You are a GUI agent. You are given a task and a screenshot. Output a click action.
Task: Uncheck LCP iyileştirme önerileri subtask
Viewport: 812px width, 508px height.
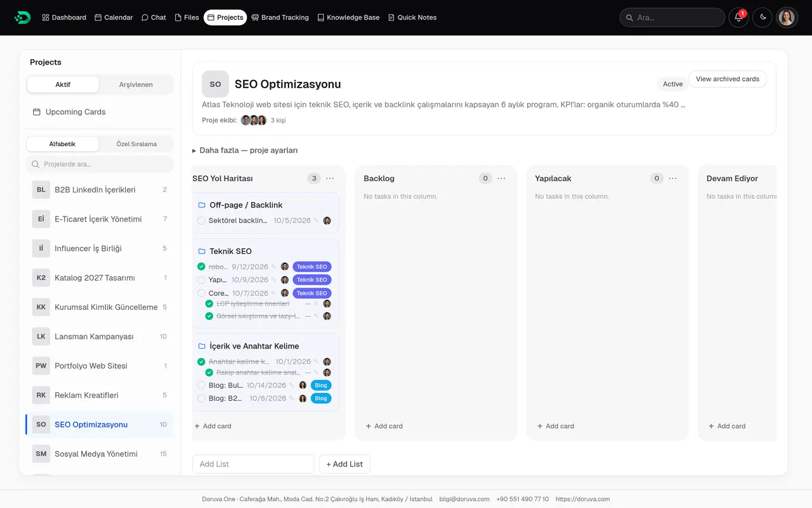(209, 304)
